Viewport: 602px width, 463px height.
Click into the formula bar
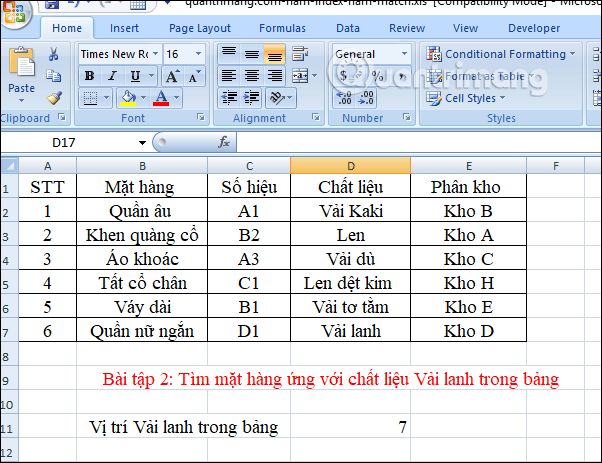(418, 142)
